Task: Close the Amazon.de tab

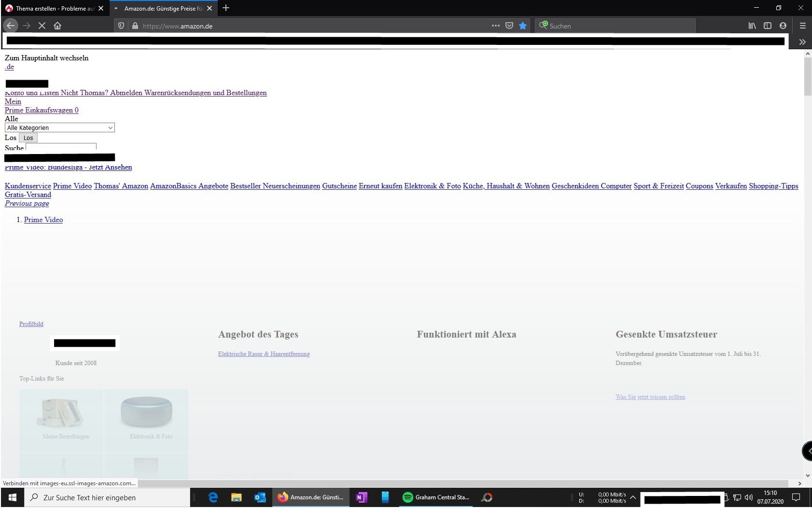Action: [210, 8]
